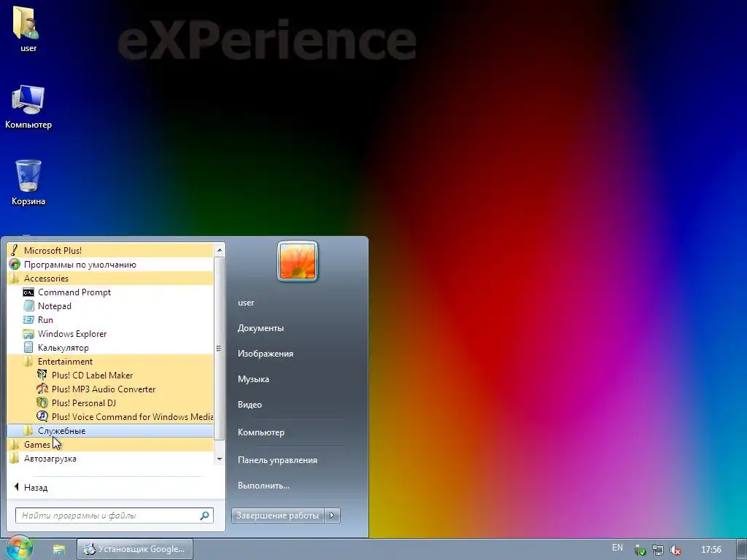Expand the Автозагрузка folder
The image size is (747, 560).
[x=110, y=459]
